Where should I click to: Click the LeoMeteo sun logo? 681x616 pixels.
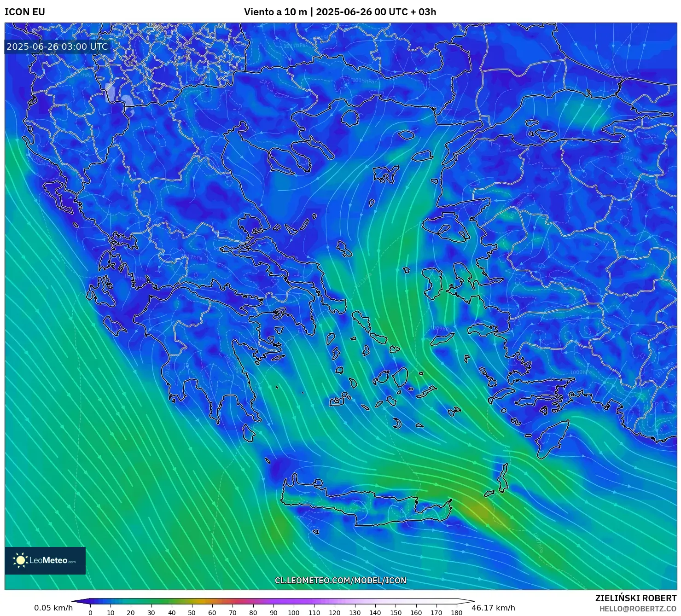tap(20, 560)
